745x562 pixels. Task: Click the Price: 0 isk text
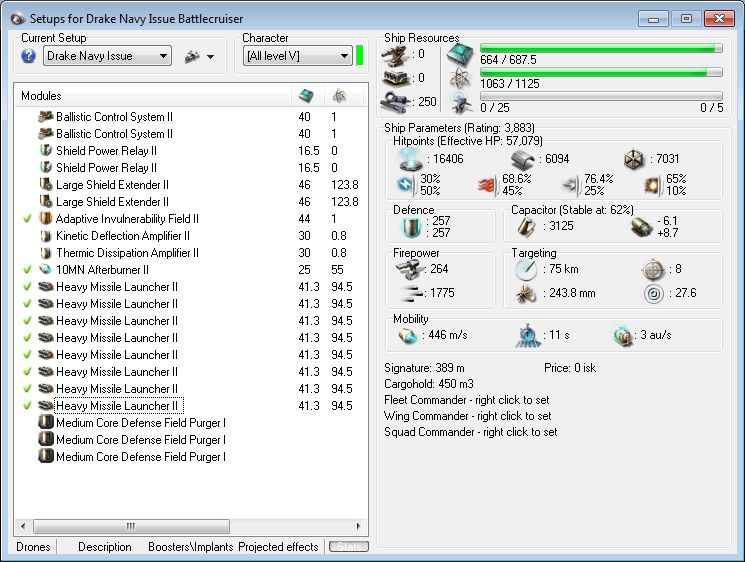pos(570,368)
